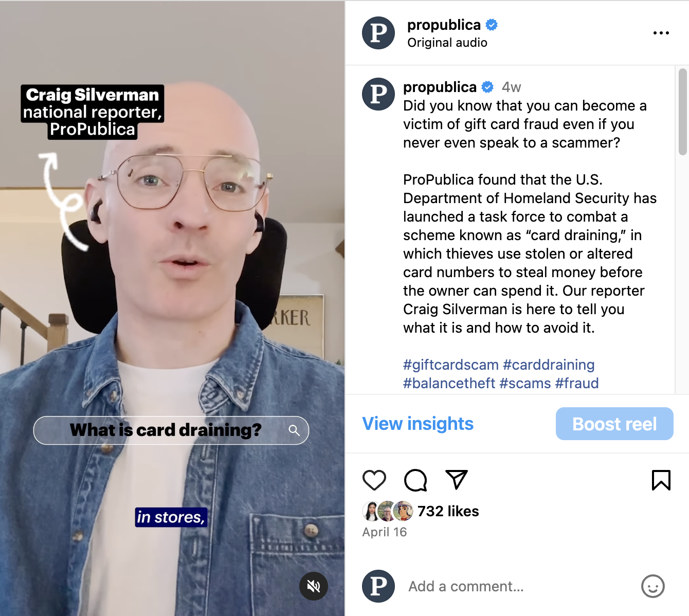Click the propublica avatar beside comment field

point(378,586)
